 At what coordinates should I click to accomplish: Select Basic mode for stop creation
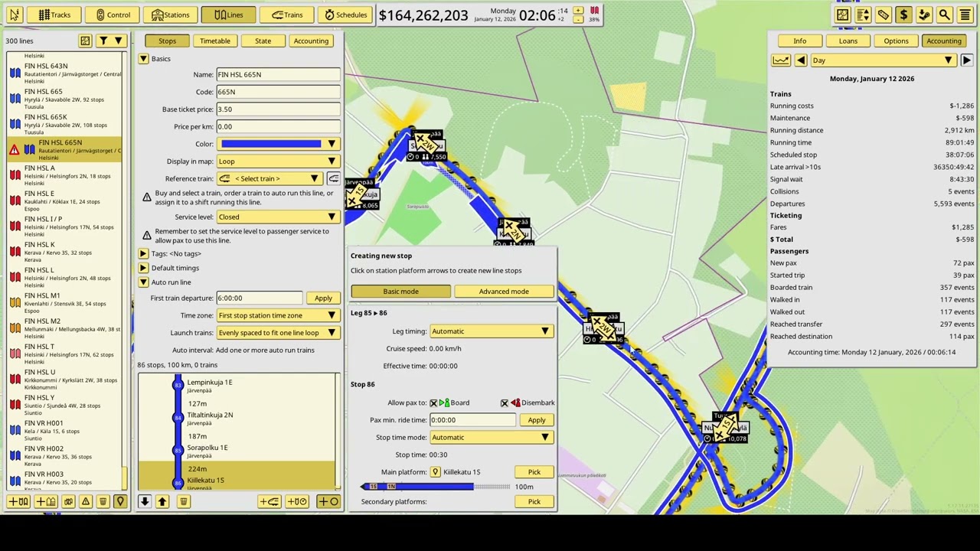pyautogui.click(x=401, y=292)
